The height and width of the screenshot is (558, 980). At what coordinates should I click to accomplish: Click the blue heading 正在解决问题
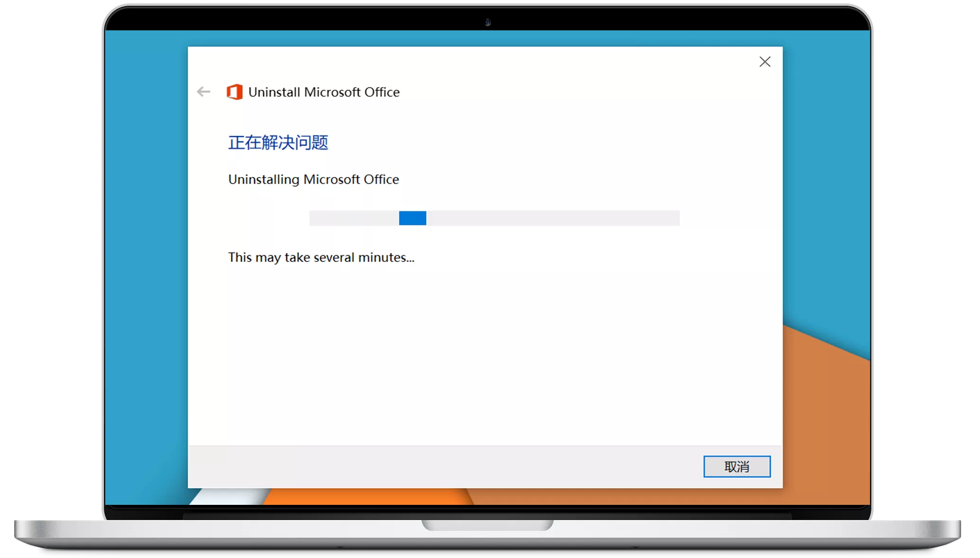(x=278, y=142)
